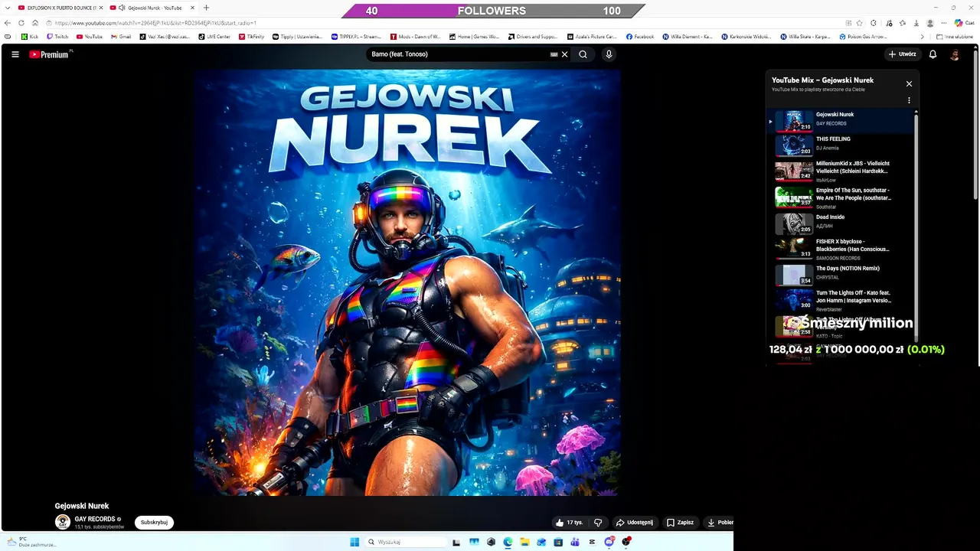The height and width of the screenshot is (551, 980).
Task: Open YouTube notifications bell
Action: 933,54
